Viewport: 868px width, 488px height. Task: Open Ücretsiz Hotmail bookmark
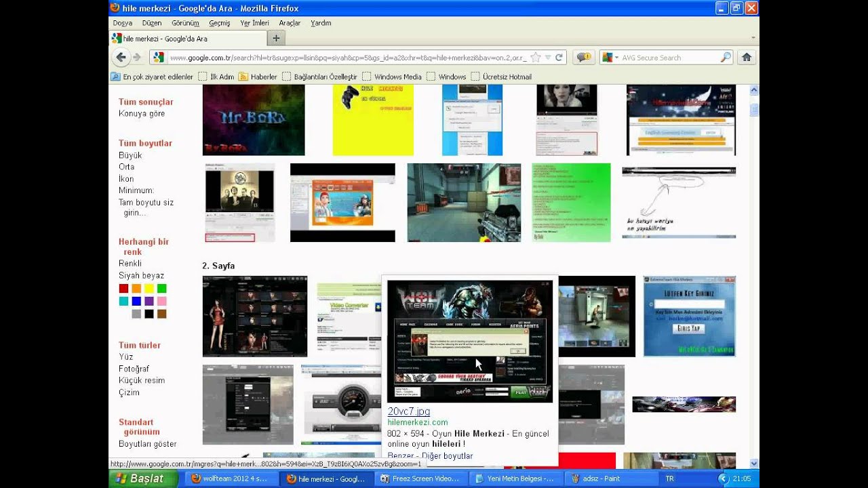pyautogui.click(x=501, y=77)
